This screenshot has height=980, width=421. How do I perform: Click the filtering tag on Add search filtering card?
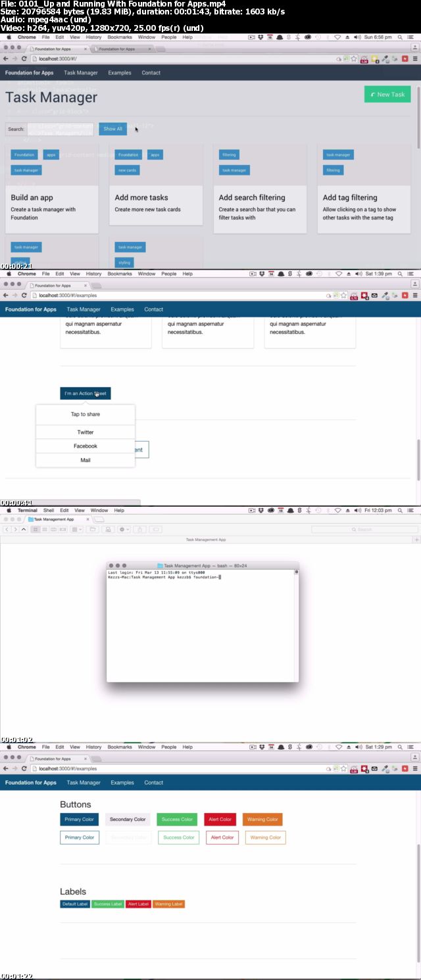[229, 154]
